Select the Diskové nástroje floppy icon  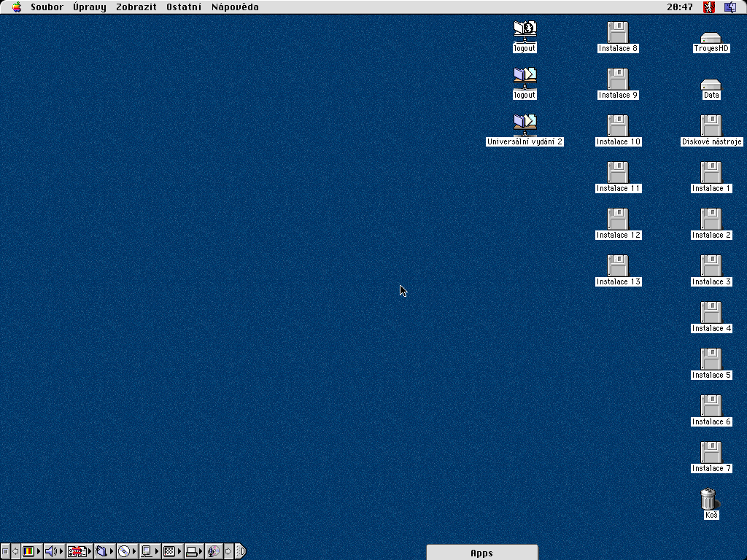711,126
